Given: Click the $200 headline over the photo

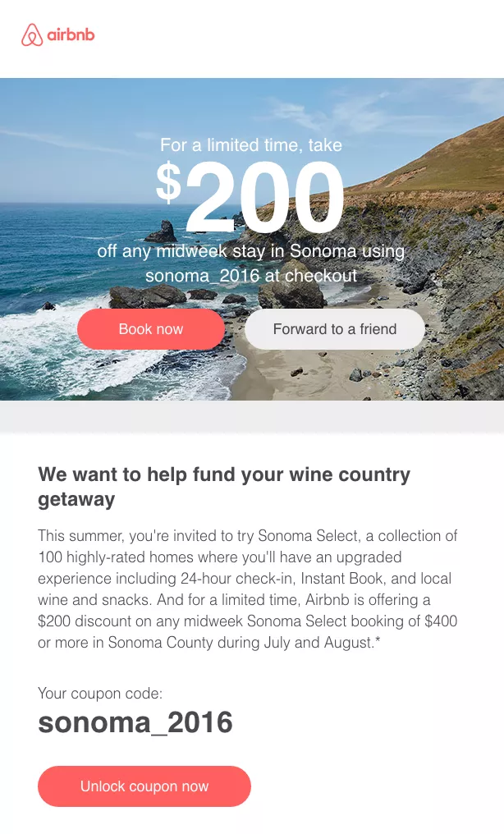Looking at the screenshot, I should coord(251,195).
